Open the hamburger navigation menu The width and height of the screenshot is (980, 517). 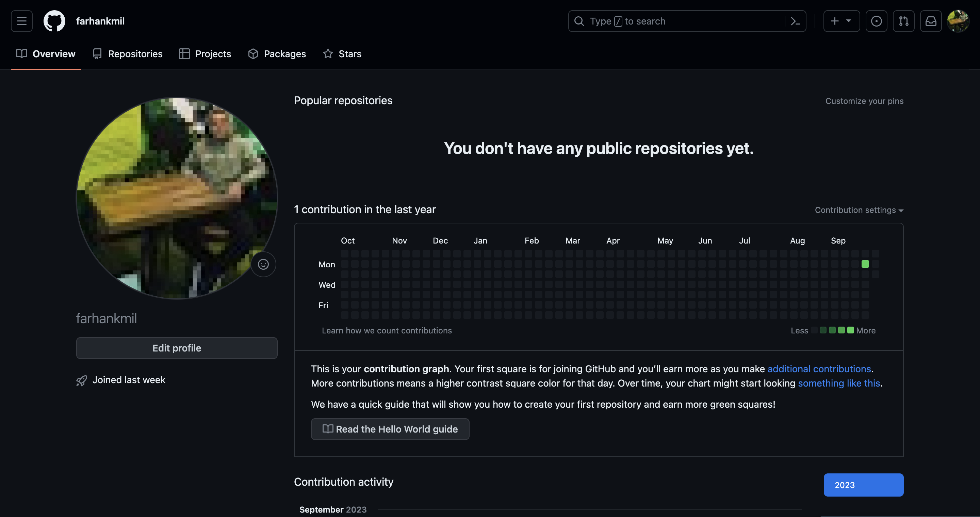pyautogui.click(x=22, y=21)
